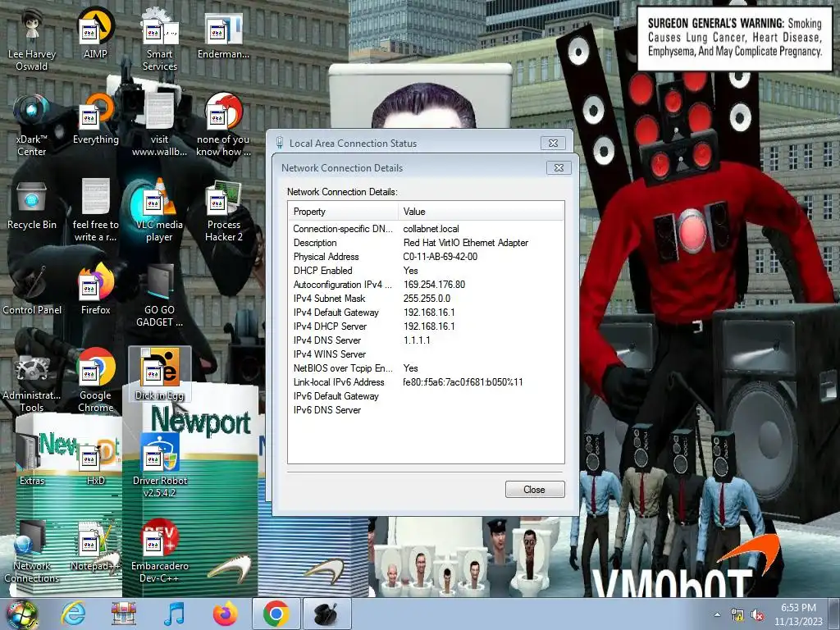The width and height of the screenshot is (840, 630).
Task: Select the IPv4 Default Gateway row
Action: click(x=426, y=313)
